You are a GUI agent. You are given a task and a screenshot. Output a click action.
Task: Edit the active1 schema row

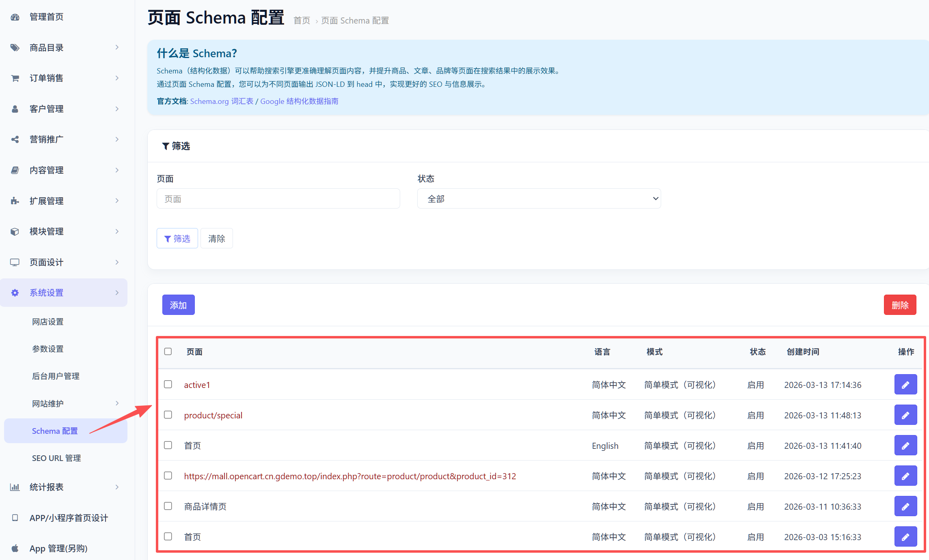pyautogui.click(x=905, y=384)
